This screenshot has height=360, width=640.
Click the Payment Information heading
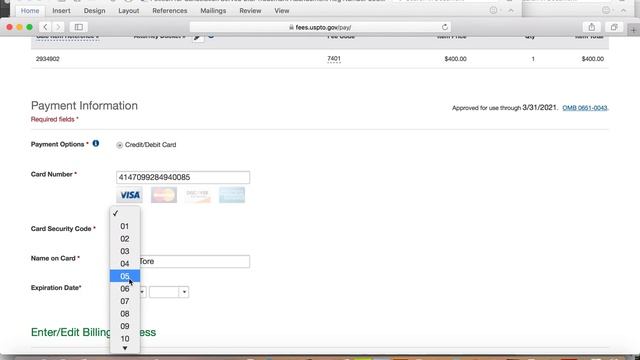84,106
